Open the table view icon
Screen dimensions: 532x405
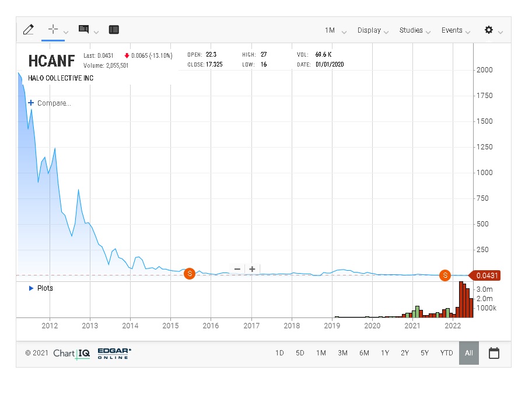point(114,29)
